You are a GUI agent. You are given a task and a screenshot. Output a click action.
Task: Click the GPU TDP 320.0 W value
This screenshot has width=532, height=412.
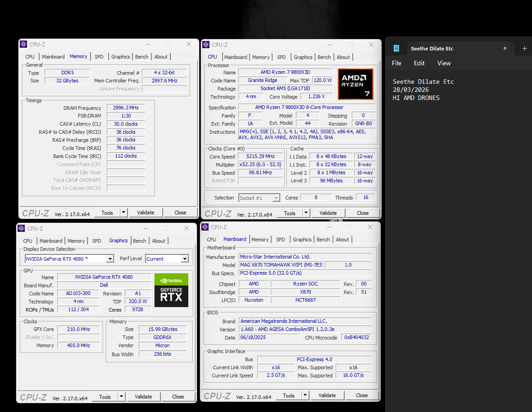tap(138, 301)
